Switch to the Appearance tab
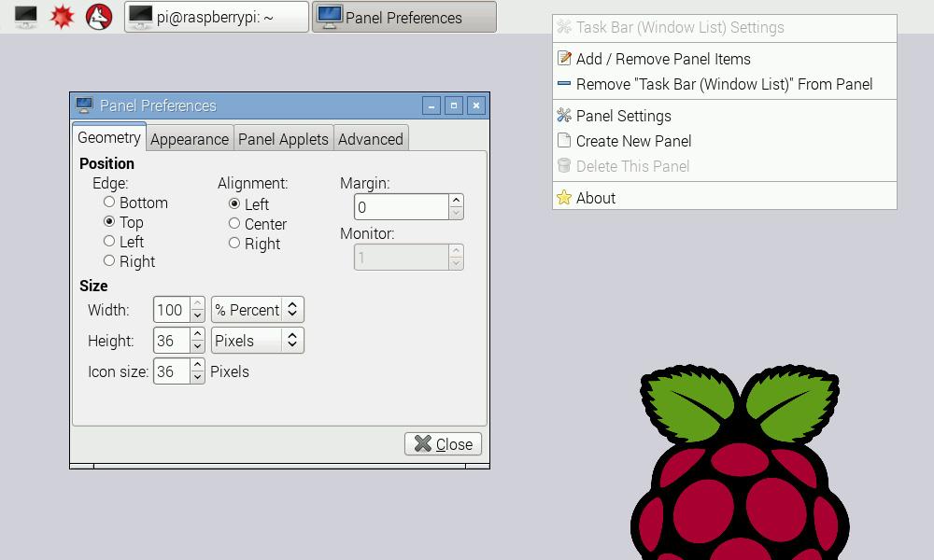Image resolution: width=934 pixels, height=560 pixels. click(190, 138)
